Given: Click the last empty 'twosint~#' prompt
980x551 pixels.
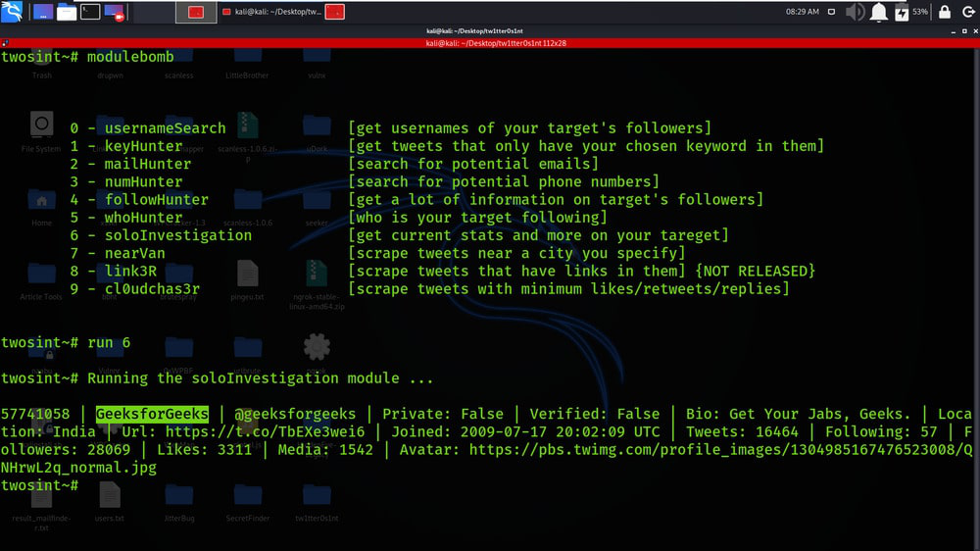Looking at the screenshot, I should (x=39, y=485).
